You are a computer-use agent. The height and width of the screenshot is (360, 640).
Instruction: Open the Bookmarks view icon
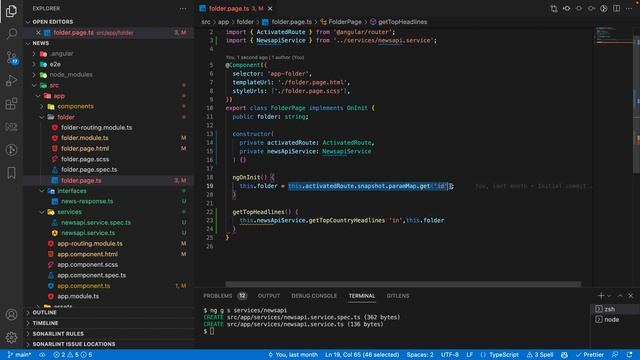tap(11, 173)
